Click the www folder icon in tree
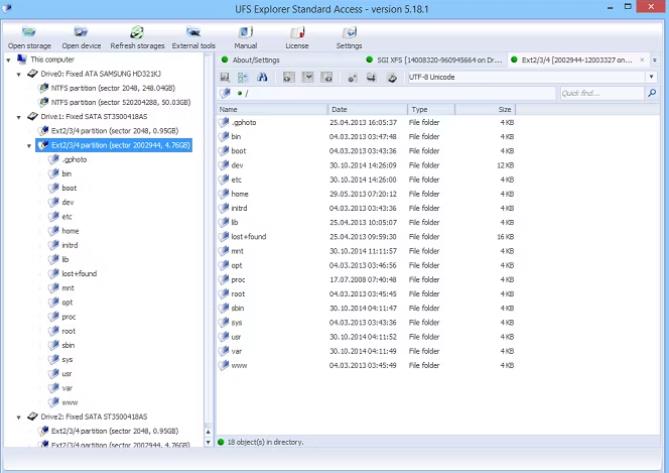The image size is (669, 473). tap(54, 402)
